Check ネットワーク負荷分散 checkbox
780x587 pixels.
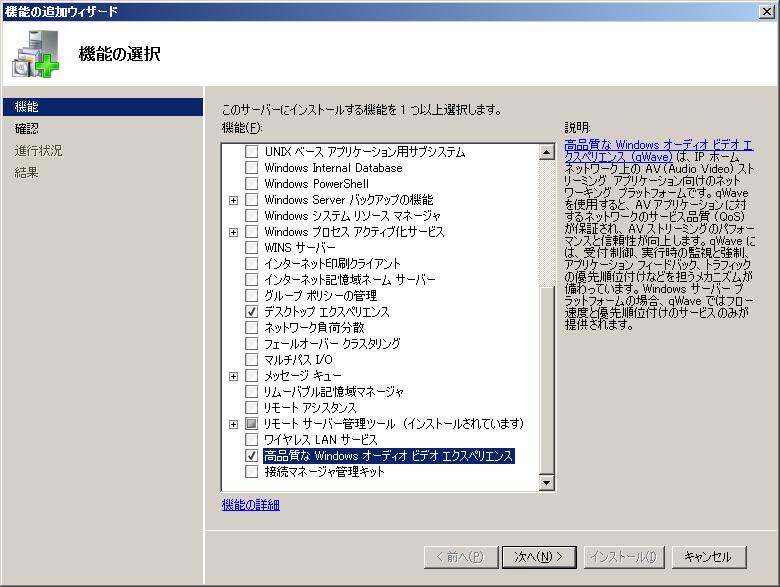[x=252, y=328]
